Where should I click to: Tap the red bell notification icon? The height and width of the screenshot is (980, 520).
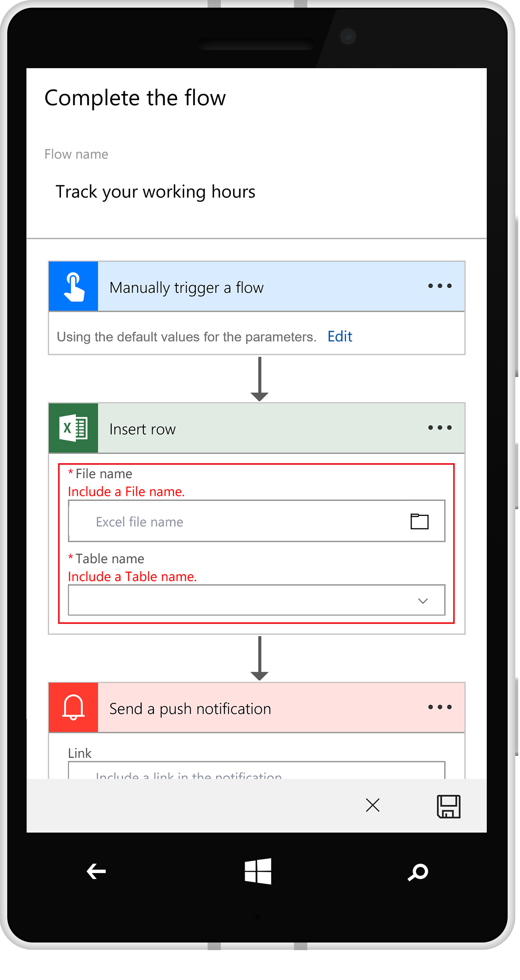[74, 707]
